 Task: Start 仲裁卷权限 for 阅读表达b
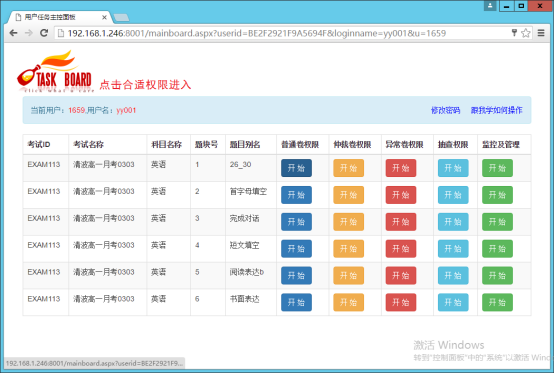348,275
